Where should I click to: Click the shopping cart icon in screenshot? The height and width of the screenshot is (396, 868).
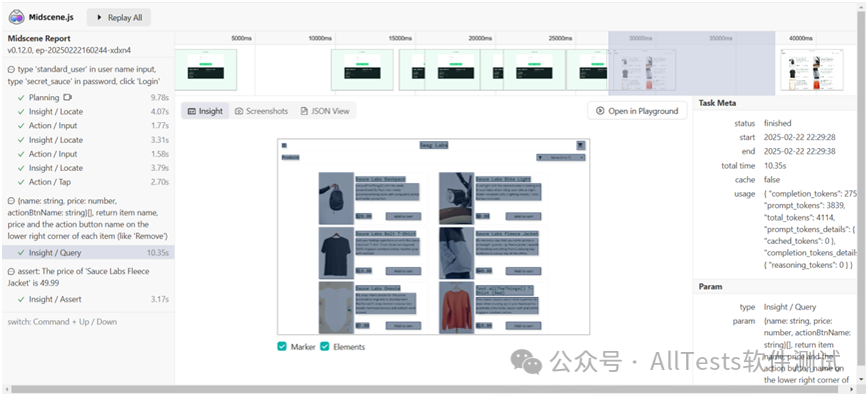[580, 145]
